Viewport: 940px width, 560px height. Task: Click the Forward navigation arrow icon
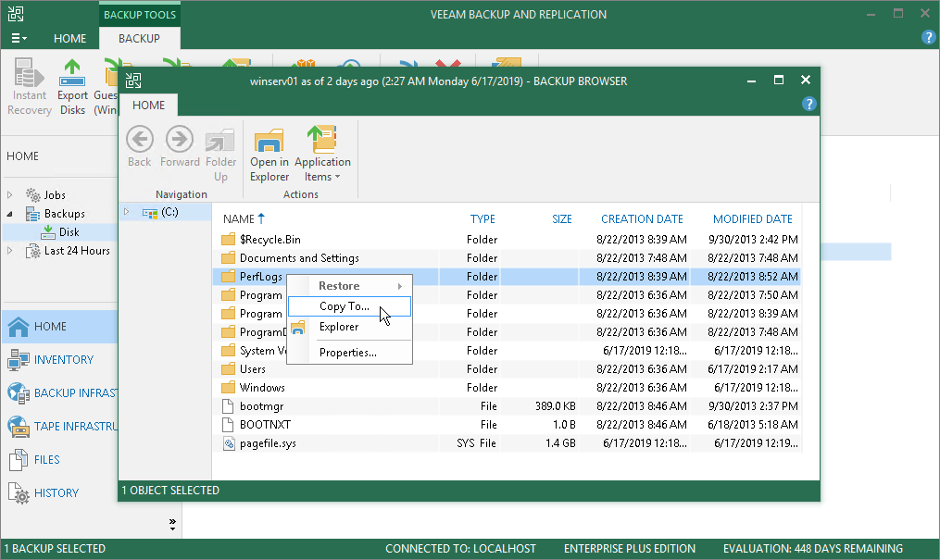point(180,140)
